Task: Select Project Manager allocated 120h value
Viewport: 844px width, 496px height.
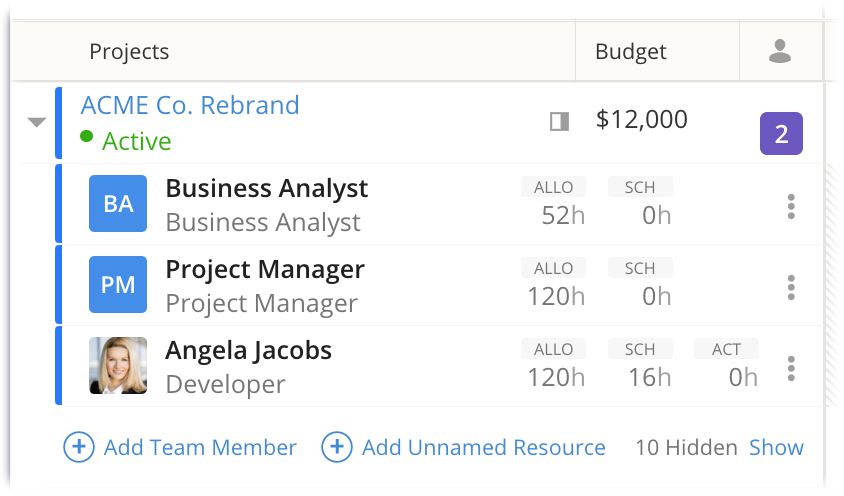Action: click(x=555, y=296)
